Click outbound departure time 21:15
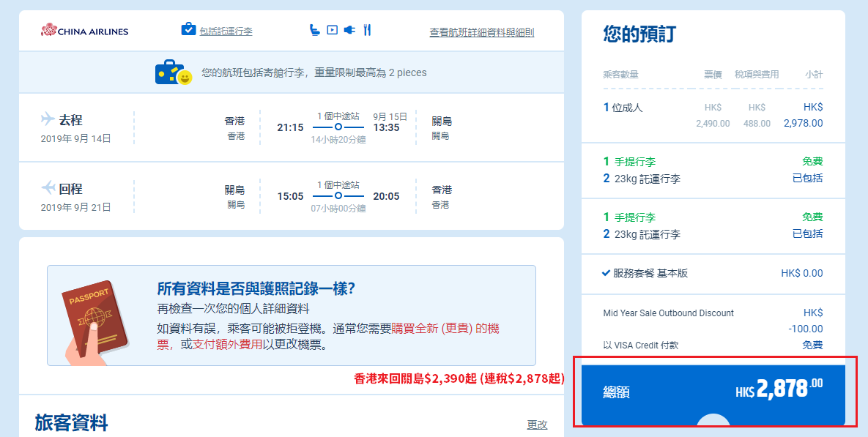The image size is (868, 437). click(x=290, y=128)
